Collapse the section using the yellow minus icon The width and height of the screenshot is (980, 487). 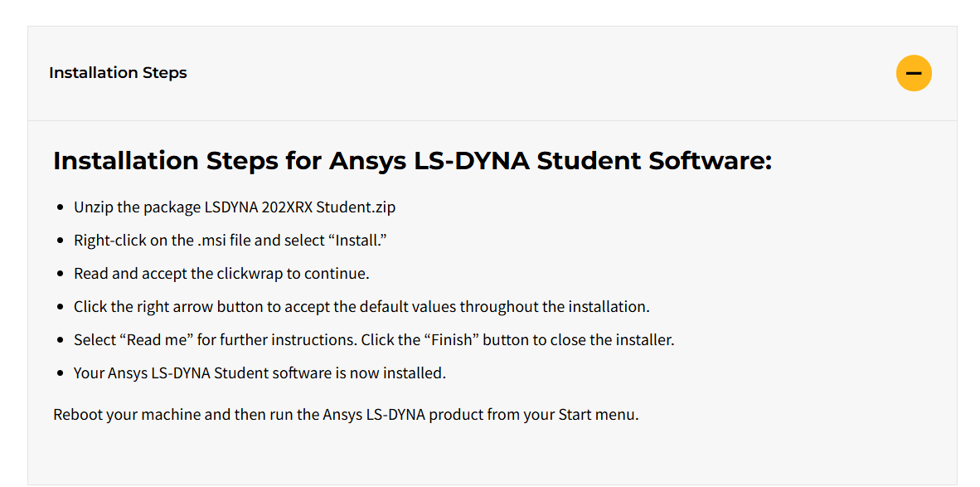[x=914, y=73]
